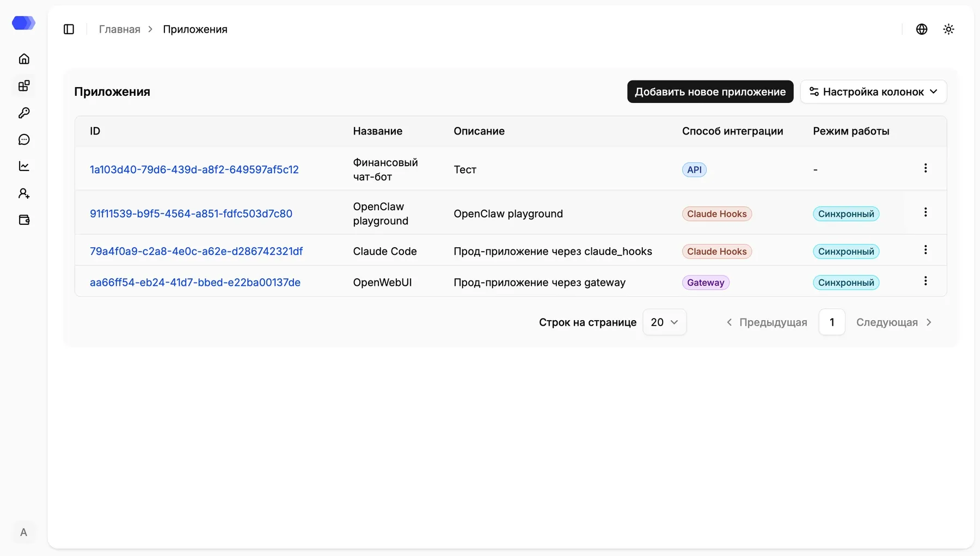
Task: Select page 1 in pagination
Action: [x=832, y=322]
